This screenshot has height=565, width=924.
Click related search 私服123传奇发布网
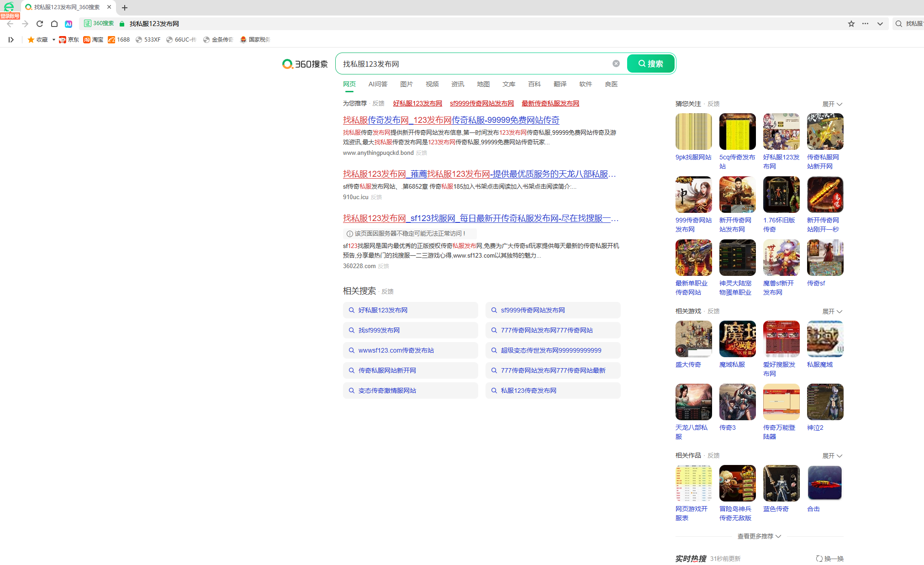point(553,391)
